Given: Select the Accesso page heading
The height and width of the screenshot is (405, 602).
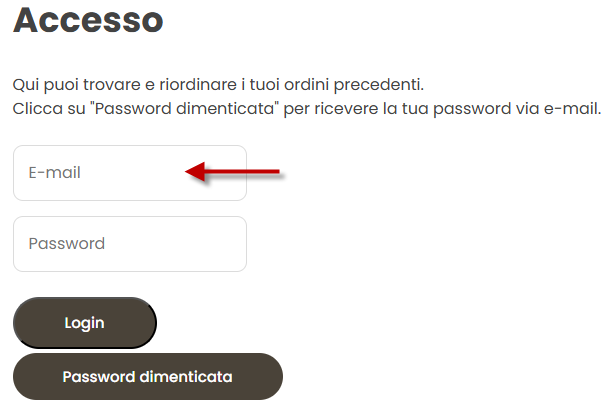Looking at the screenshot, I should pyautogui.click(x=88, y=20).
